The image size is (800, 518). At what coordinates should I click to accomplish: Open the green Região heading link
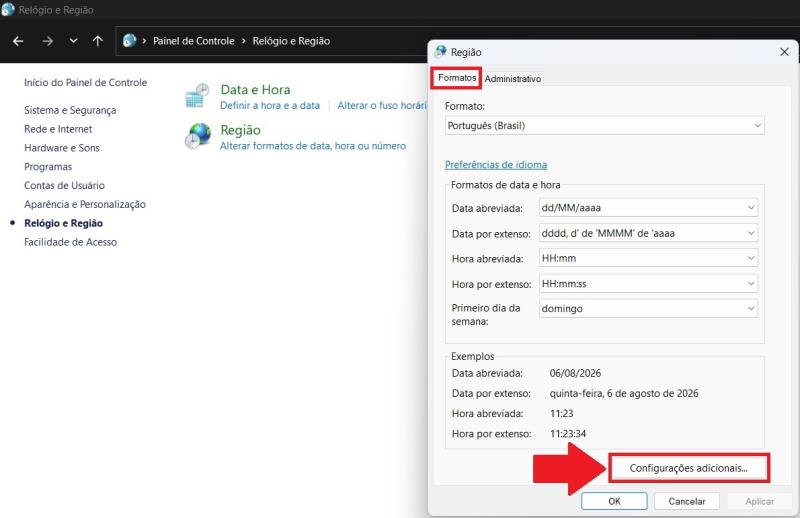240,130
